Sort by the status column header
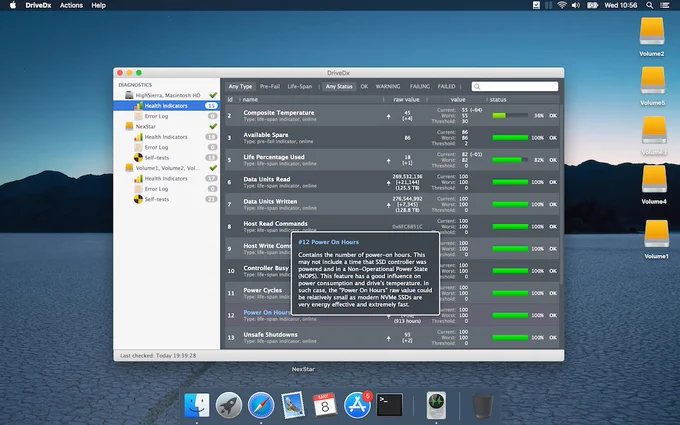This screenshot has width=680, height=425. pyautogui.click(x=498, y=99)
